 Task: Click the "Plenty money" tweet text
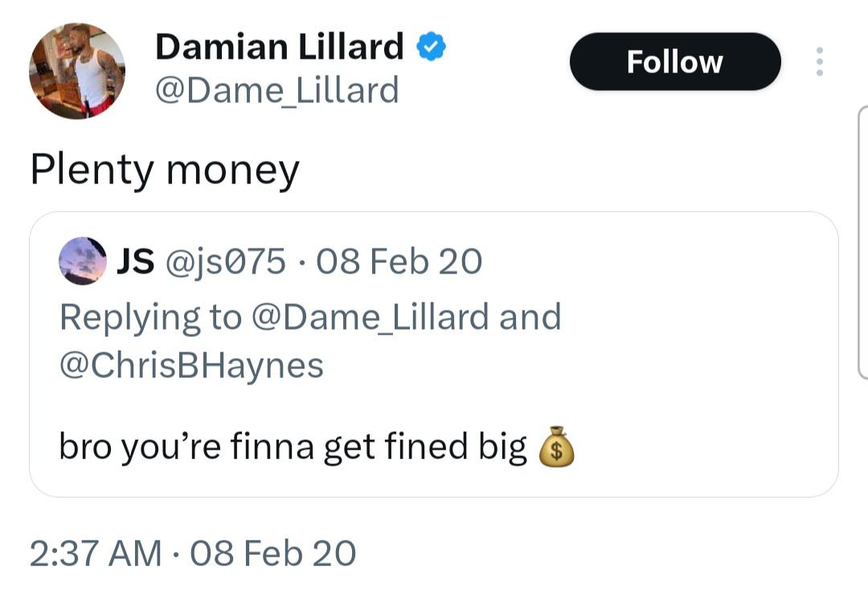pos(165,170)
